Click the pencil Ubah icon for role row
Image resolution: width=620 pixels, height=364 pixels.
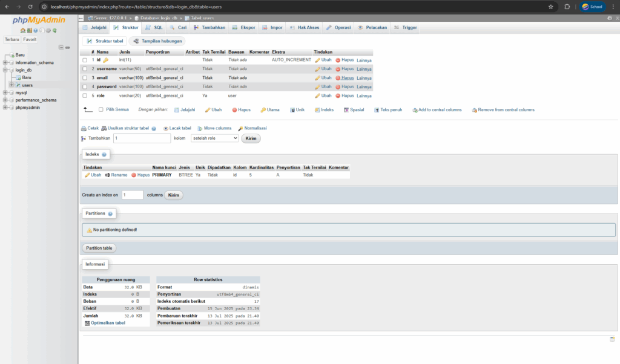point(317,96)
